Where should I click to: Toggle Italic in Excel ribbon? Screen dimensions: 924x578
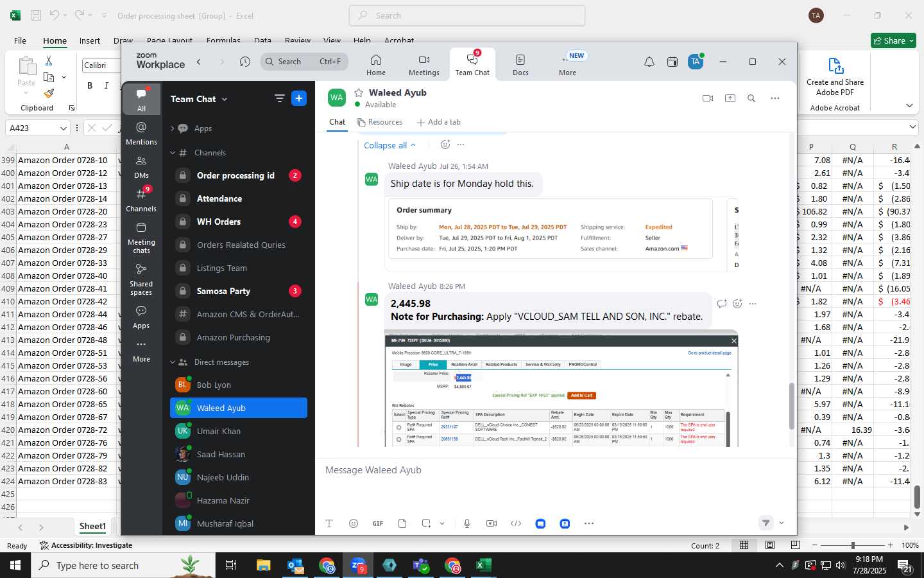coord(107,85)
